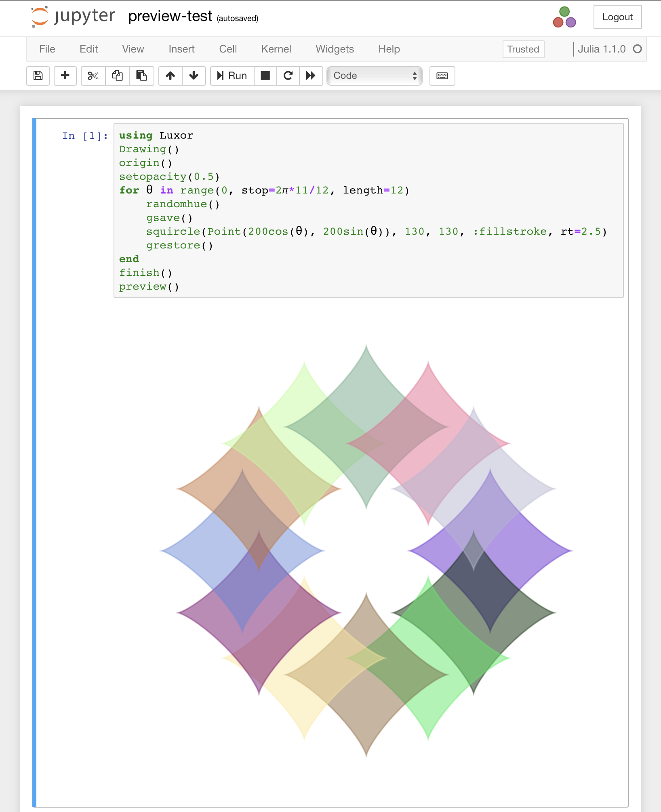This screenshot has width=661, height=812.
Task: Click the blue selected-cell bar
Action: 34,463
